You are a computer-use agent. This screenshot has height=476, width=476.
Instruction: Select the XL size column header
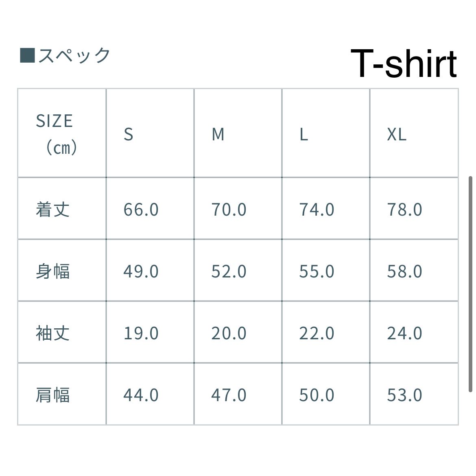click(396, 134)
